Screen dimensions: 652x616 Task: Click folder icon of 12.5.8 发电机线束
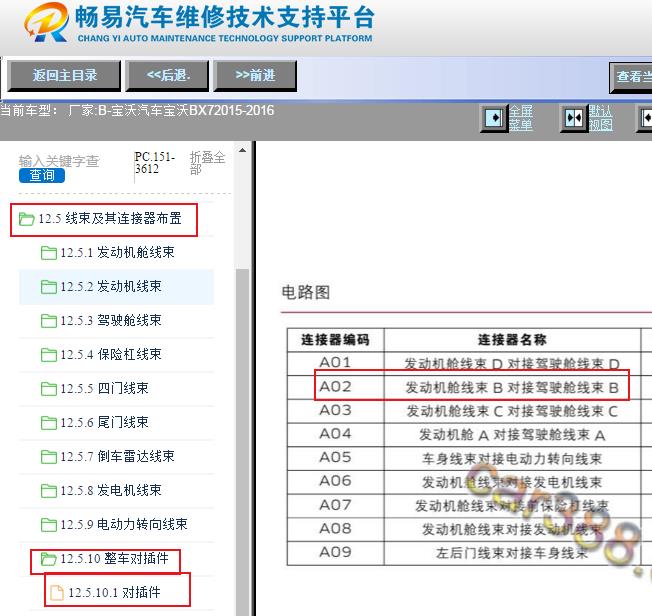click(x=49, y=491)
